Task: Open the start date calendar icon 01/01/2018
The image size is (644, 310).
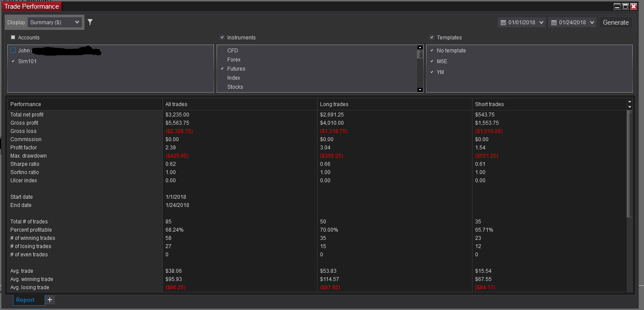Action: 503,23
